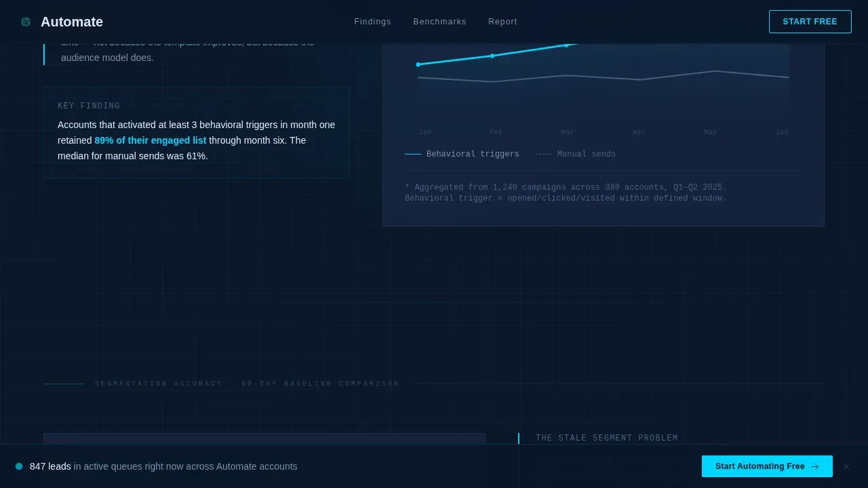
Task: Click the Feb axis label
Action: (496, 132)
